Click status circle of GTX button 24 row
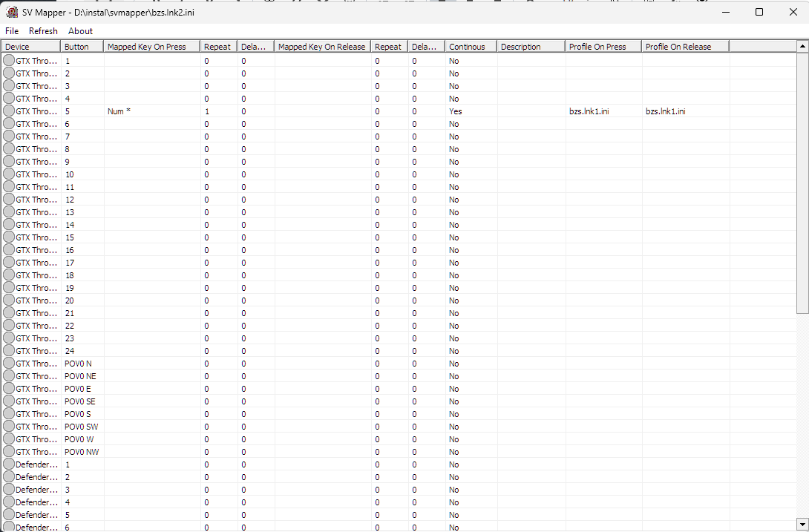 click(x=9, y=351)
